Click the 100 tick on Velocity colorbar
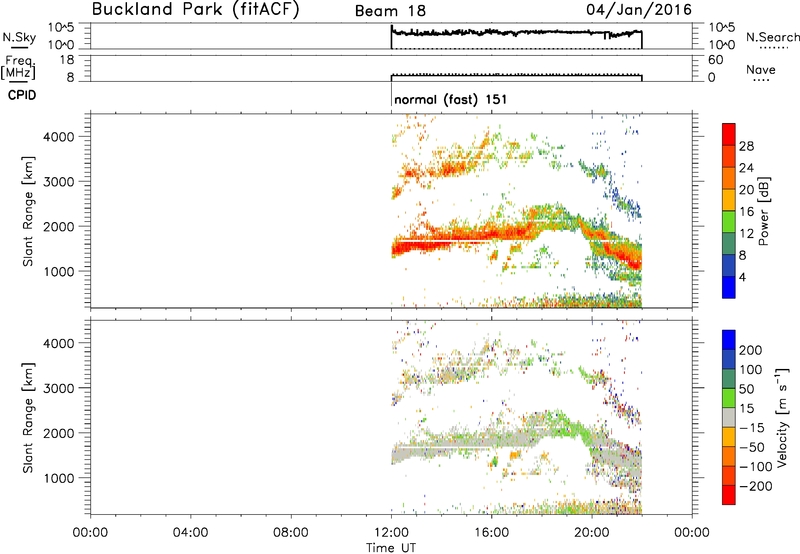The width and height of the screenshot is (800, 554). 751,370
